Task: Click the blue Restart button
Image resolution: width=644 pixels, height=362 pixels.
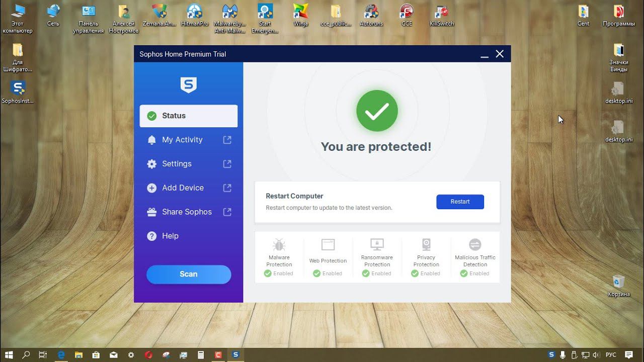Action: [460, 202]
